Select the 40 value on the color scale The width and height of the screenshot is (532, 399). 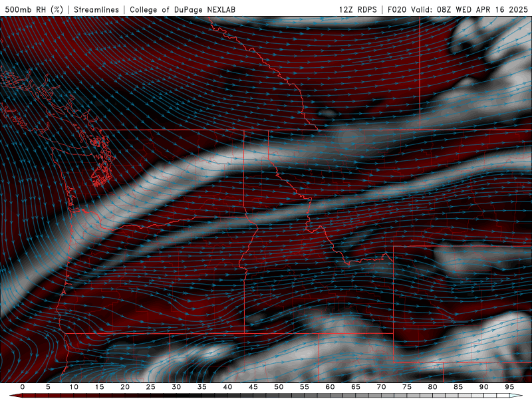(x=227, y=387)
